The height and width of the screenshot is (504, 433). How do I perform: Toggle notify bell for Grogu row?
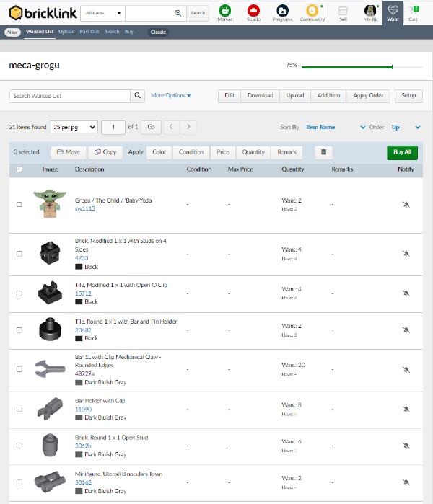[x=406, y=205]
